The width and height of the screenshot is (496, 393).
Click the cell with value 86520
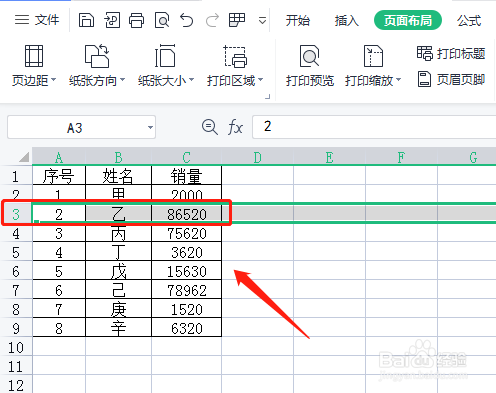click(187, 214)
